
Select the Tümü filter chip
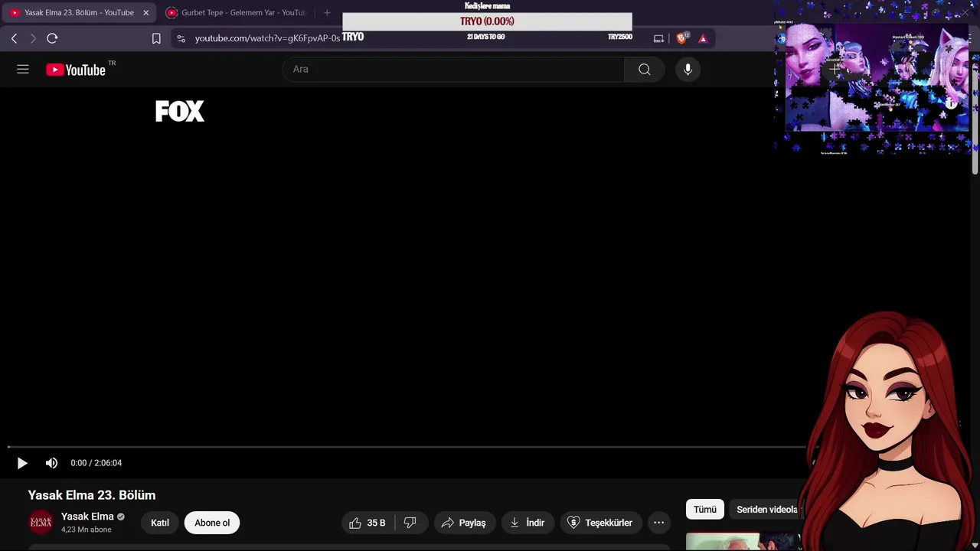pos(705,510)
